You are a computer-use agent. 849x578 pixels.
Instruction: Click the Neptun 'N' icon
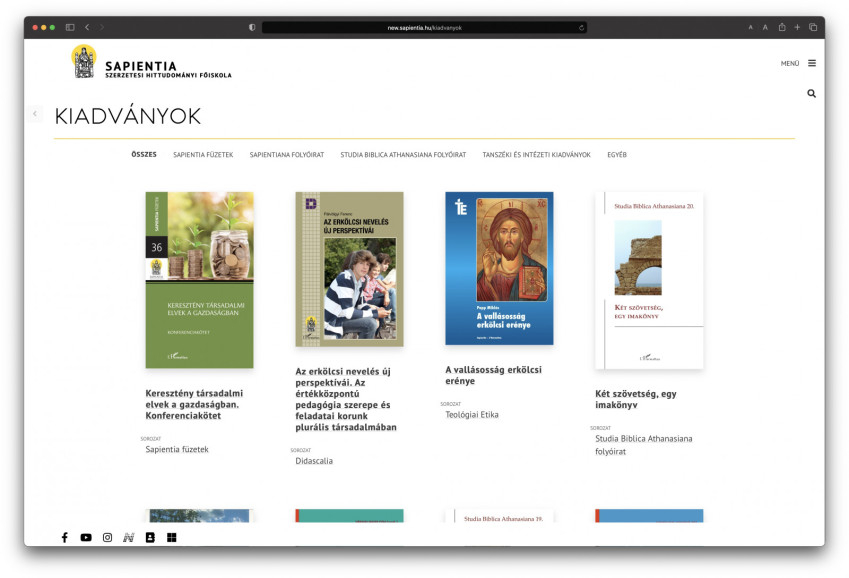pyautogui.click(x=129, y=538)
